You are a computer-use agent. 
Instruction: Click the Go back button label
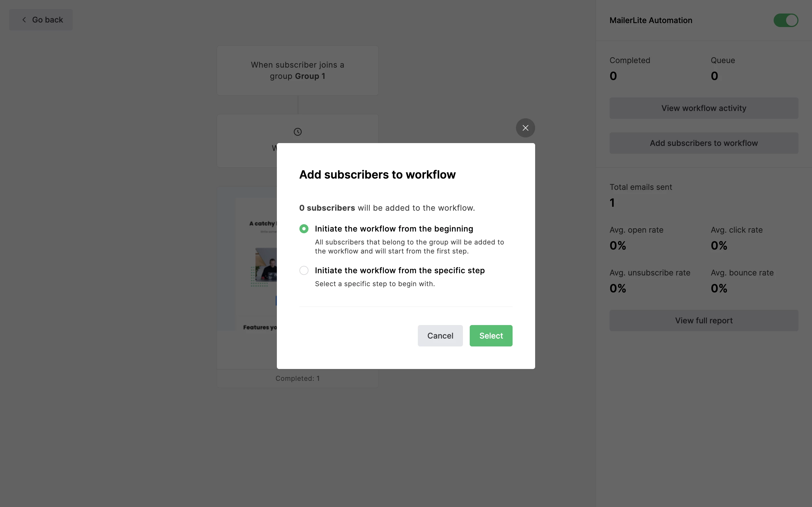click(48, 20)
